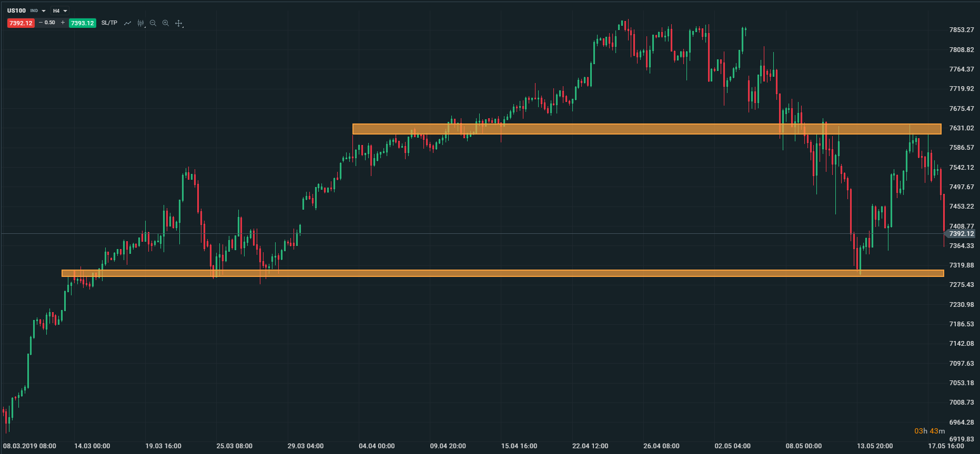Select the crosshair move tool
Image resolution: width=980 pixels, height=454 pixels.
[x=179, y=23]
